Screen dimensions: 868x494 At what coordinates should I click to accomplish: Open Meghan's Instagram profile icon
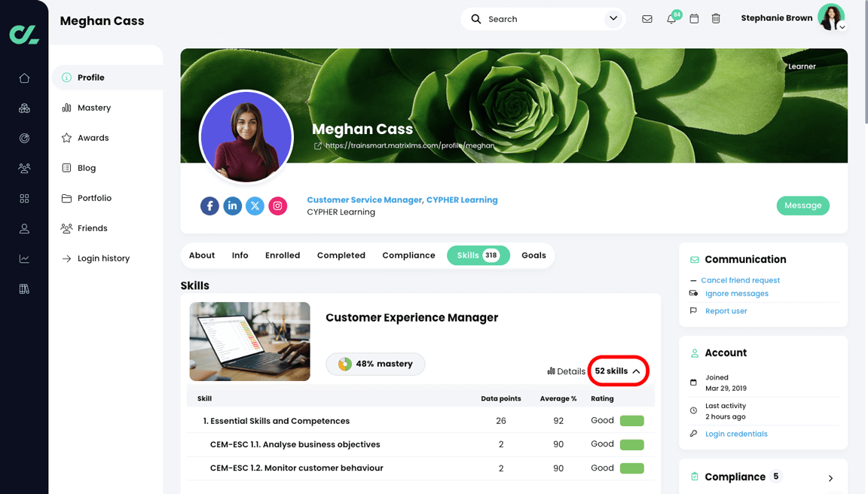(x=277, y=206)
